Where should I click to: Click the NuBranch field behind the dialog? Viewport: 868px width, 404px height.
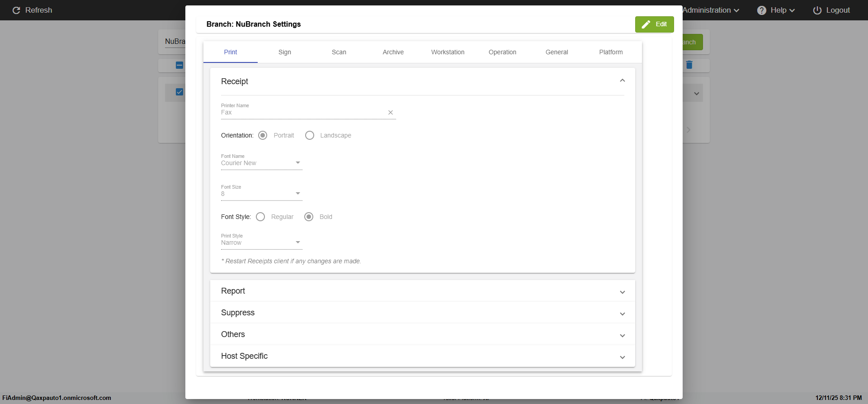tap(175, 42)
